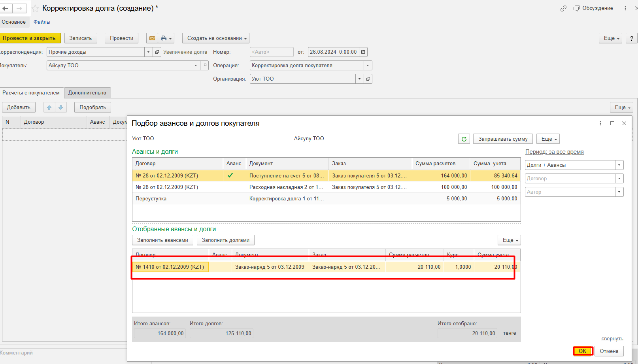Switch to the Дополнительно tab

[87, 93]
